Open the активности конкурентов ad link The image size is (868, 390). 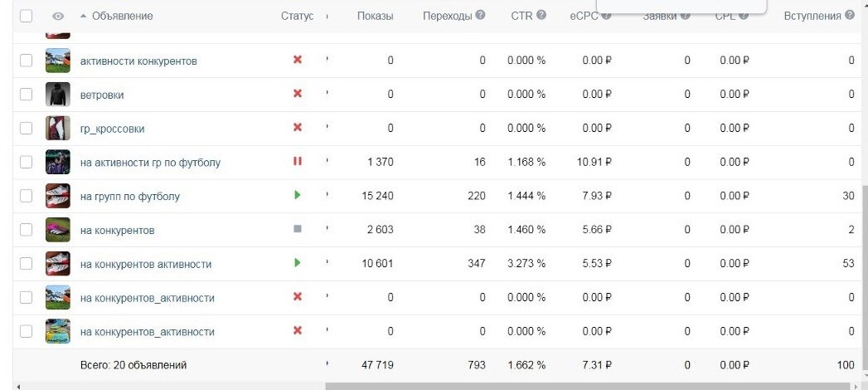[x=138, y=61]
